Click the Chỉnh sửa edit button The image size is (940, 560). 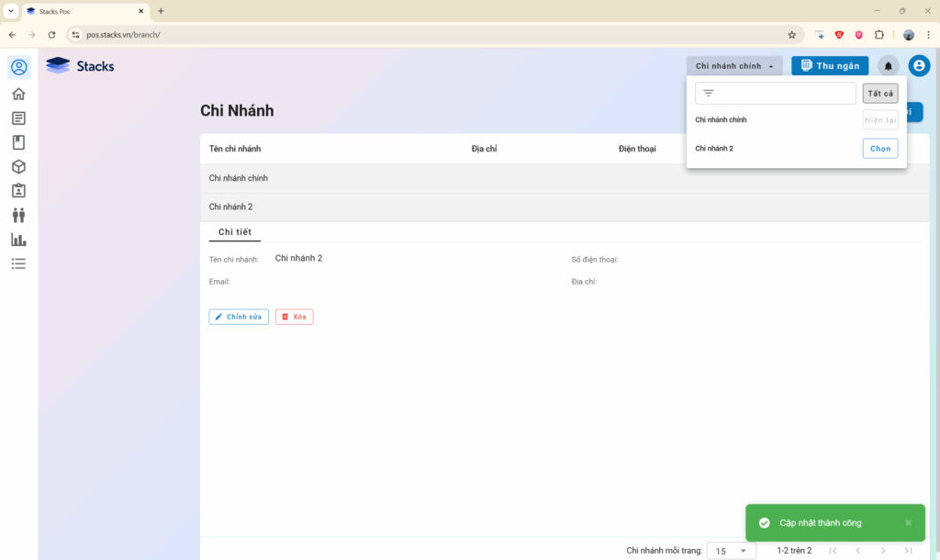point(239,317)
